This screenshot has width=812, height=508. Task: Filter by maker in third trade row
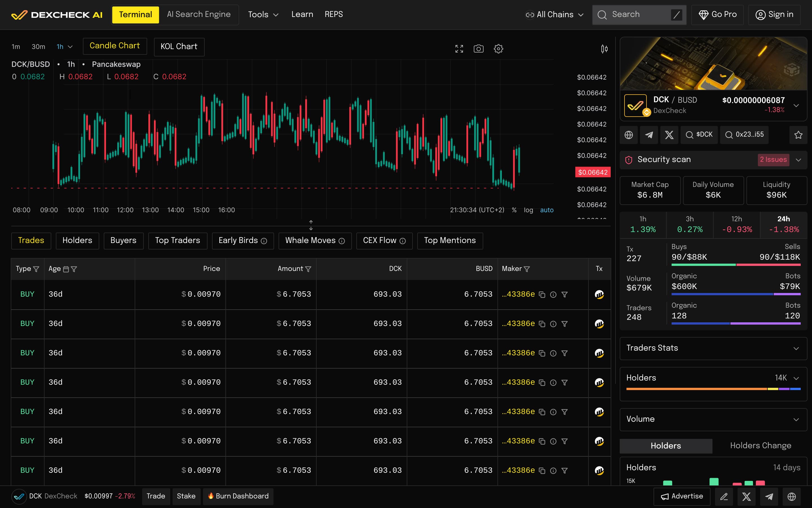point(565,353)
